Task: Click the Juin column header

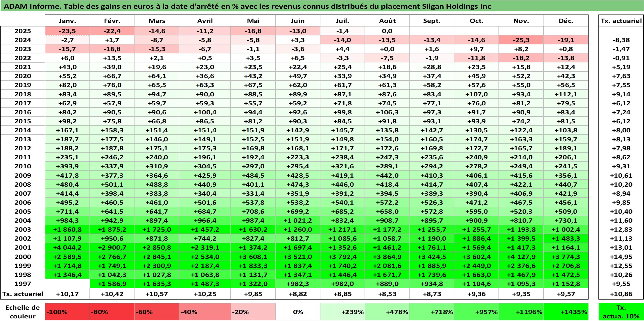Action: click(298, 21)
